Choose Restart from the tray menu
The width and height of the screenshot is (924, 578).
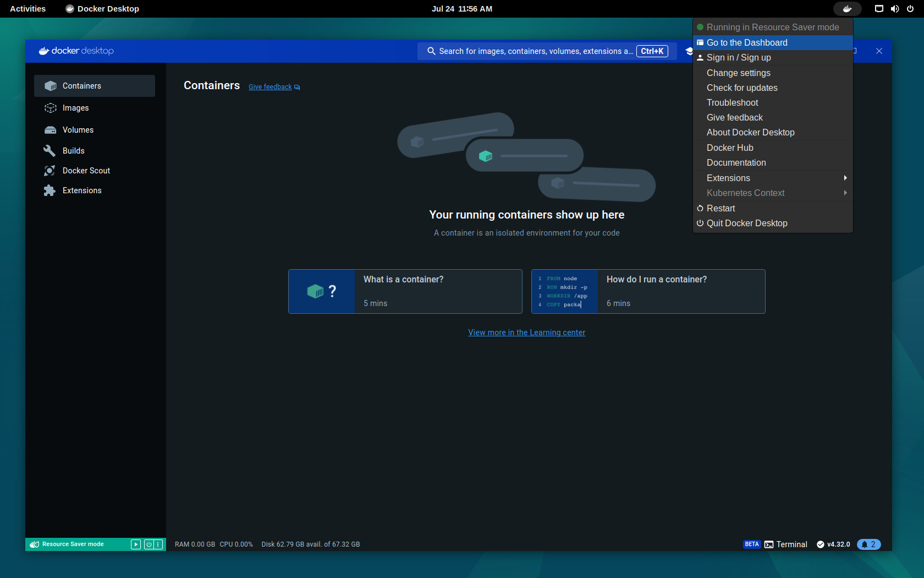[773, 208]
